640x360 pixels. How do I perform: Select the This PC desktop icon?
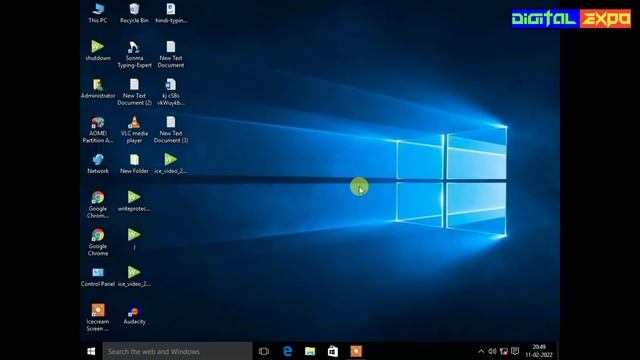pyautogui.click(x=98, y=13)
